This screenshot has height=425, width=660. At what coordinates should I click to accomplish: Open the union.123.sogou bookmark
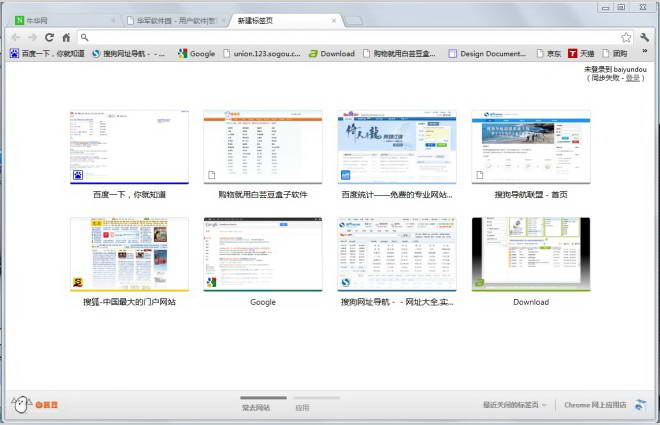[262, 53]
